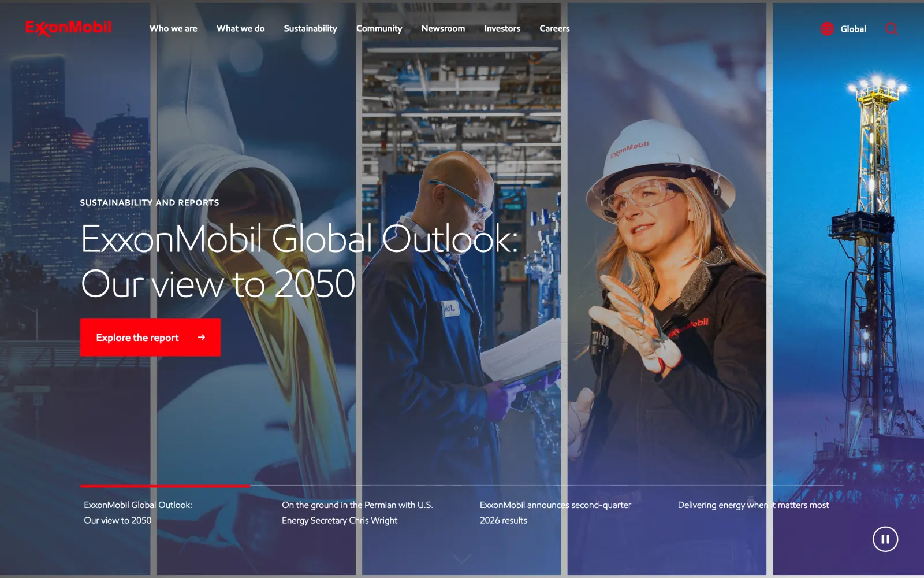Viewport: 924px width, 578px height.
Task: Click the Global Outlook headline text
Action: (299, 261)
